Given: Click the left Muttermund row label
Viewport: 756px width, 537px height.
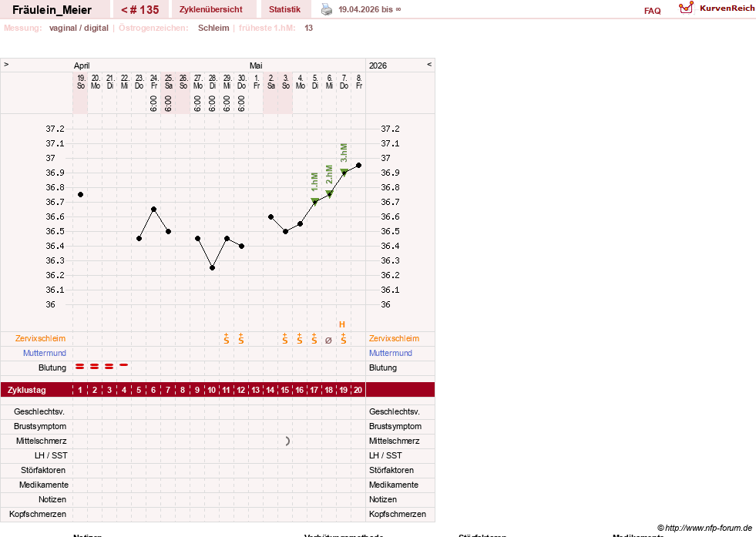Looking at the screenshot, I should pyautogui.click(x=45, y=353).
